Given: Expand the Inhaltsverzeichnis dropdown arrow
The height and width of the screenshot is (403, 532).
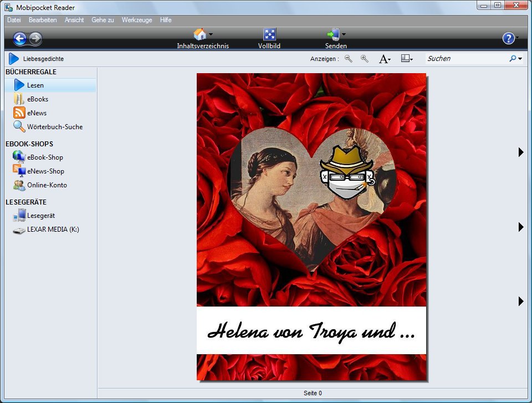Looking at the screenshot, I should [x=211, y=34].
